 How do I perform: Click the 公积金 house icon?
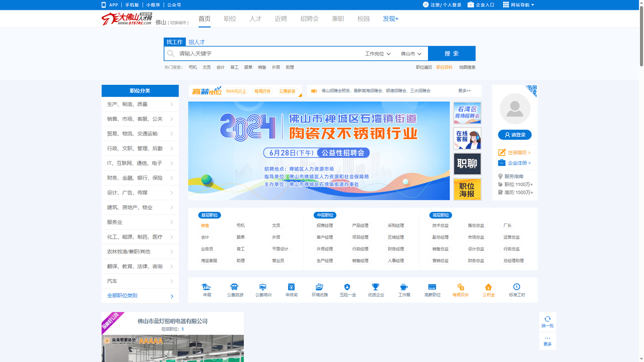coord(488,287)
